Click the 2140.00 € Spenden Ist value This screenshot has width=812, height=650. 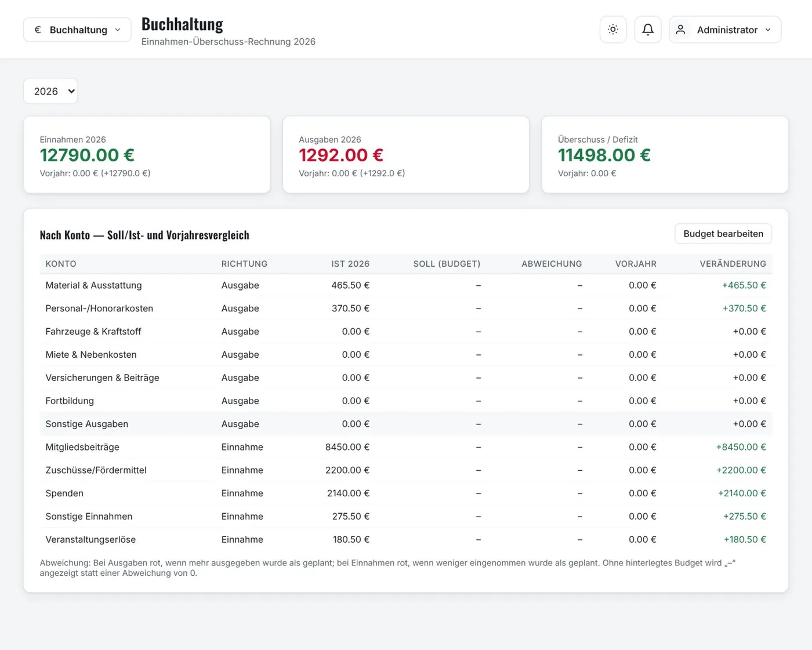pyautogui.click(x=348, y=493)
